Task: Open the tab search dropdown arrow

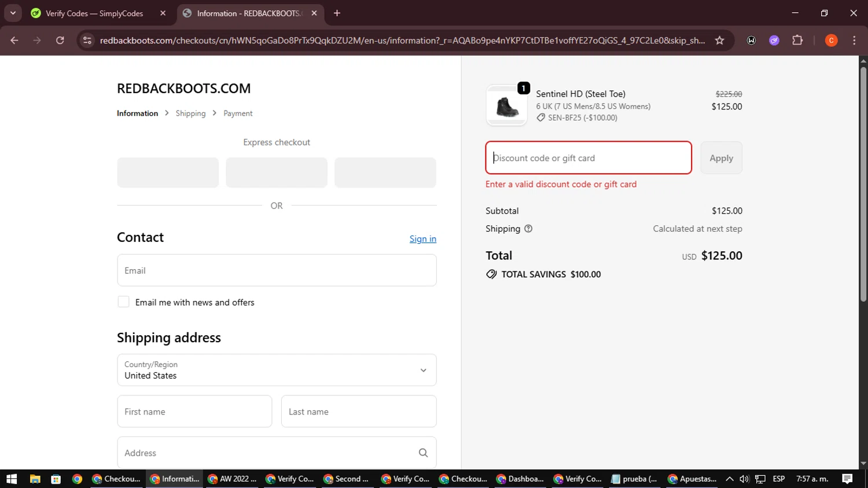Action: (13, 13)
